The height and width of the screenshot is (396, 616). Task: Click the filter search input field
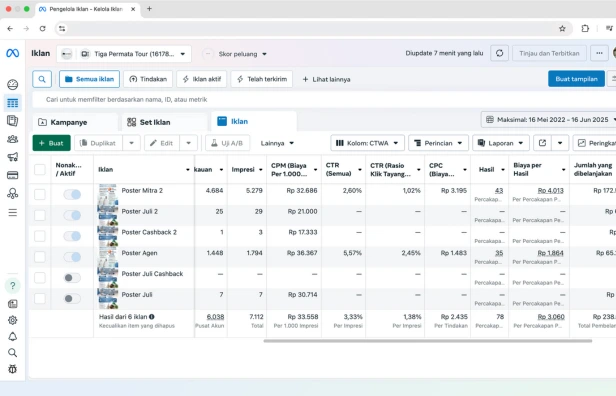pyautogui.click(x=324, y=99)
